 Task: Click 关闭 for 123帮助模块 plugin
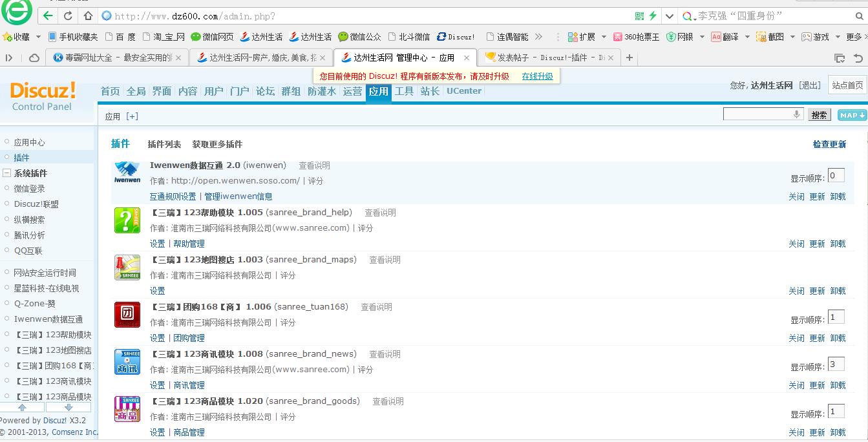(x=796, y=244)
